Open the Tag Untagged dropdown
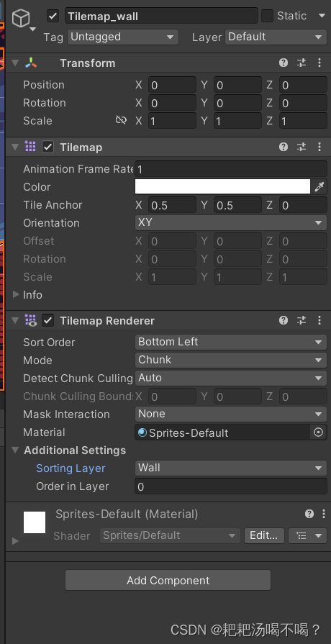 tap(123, 37)
